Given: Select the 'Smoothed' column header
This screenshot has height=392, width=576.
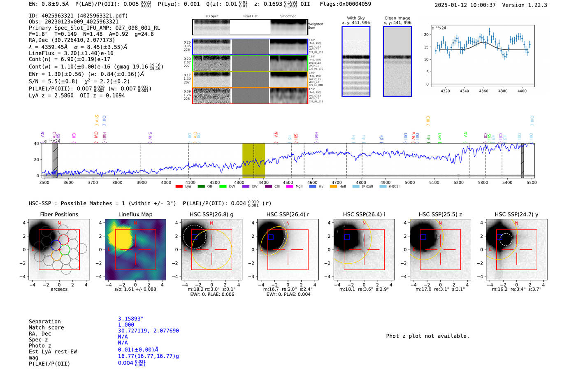Looking at the screenshot, I should (x=288, y=16).
